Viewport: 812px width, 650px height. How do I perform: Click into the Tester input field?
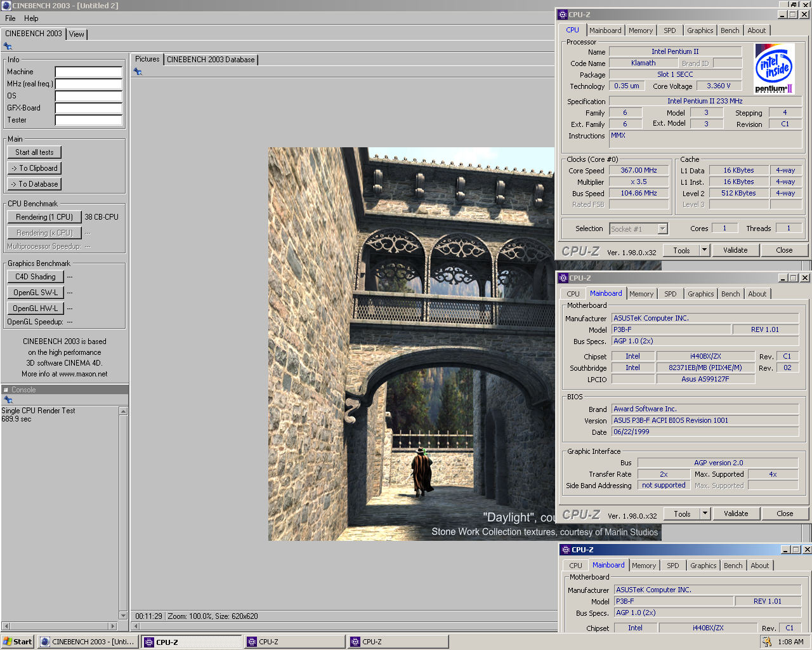click(x=89, y=120)
